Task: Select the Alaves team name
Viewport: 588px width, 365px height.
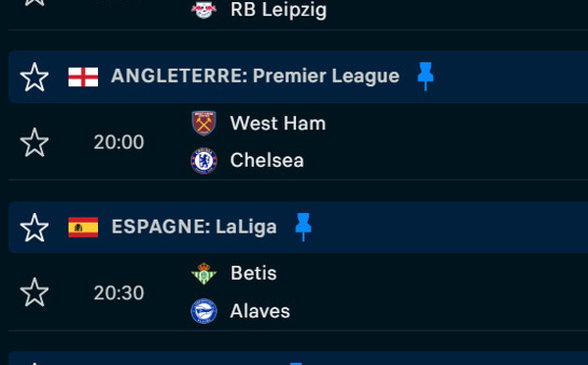Action: tap(260, 311)
